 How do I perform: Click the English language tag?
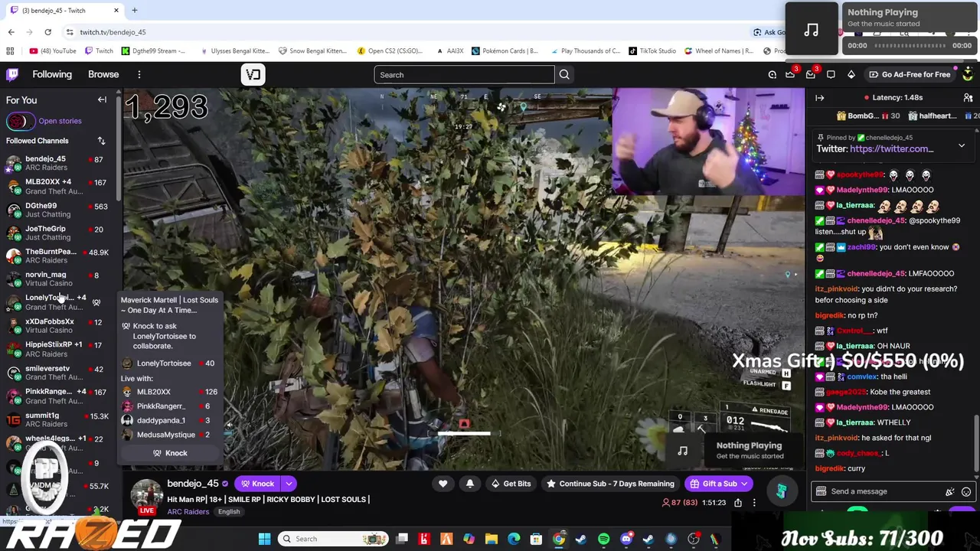tap(228, 511)
